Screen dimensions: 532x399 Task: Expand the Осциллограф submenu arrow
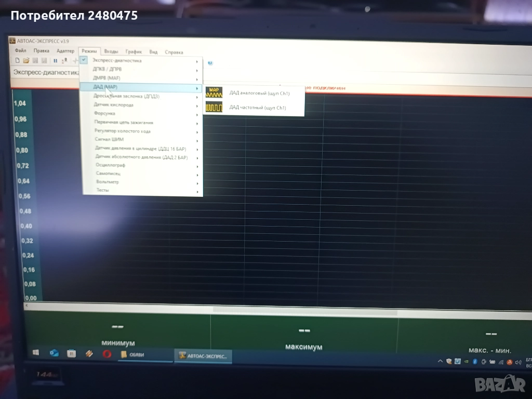tap(197, 166)
